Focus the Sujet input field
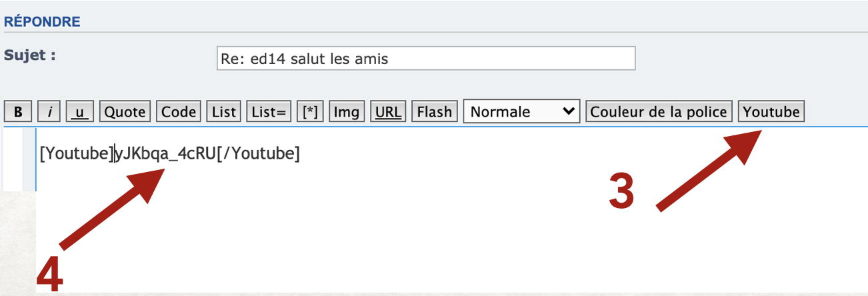The image size is (868, 296). click(426, 59)
